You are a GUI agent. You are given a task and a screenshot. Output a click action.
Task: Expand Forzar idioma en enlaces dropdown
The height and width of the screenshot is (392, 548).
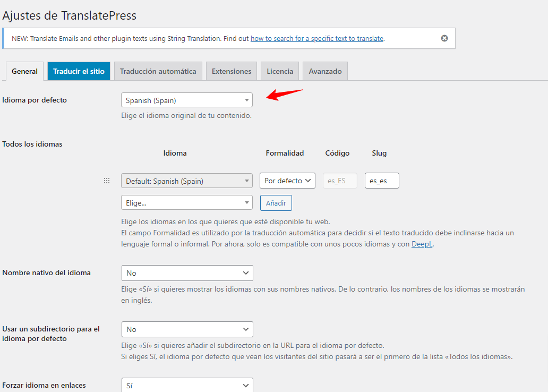pyautogui.click(x=187, y=385)
